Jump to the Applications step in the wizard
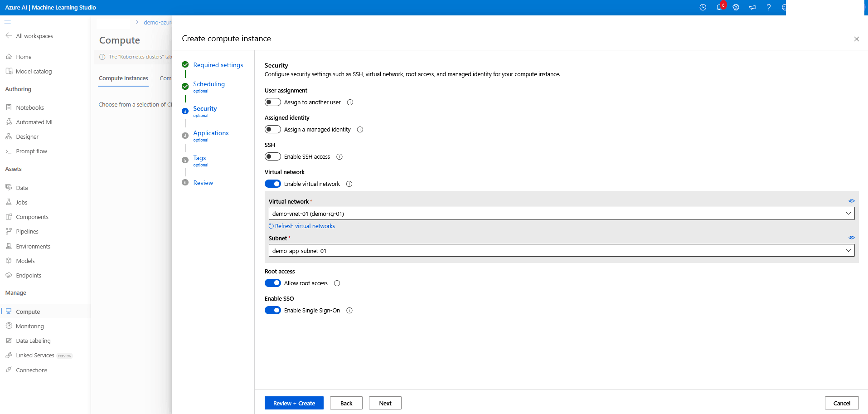This screenshot has width=868, height=414. point(210,132)
